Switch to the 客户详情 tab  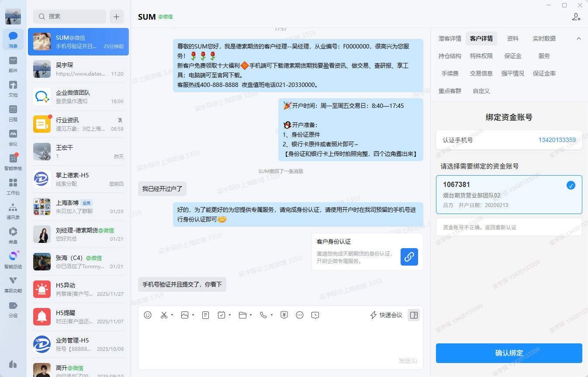[x=481, y=38]
